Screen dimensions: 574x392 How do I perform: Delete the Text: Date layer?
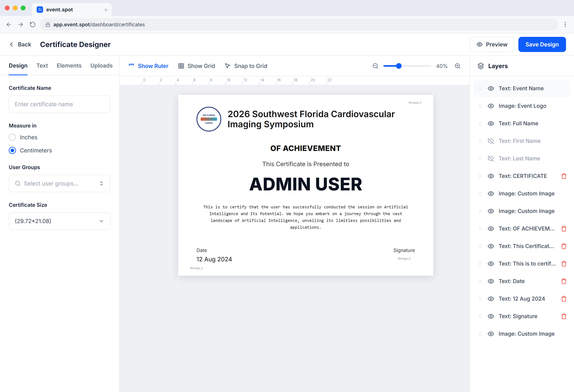tap(564, 281)
